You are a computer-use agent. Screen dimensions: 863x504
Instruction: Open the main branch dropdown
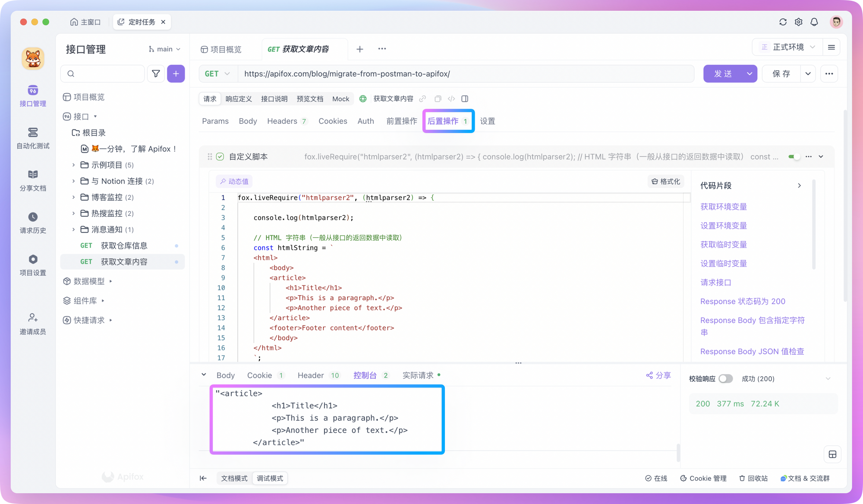pyautogui.click(x=164, y=49)
